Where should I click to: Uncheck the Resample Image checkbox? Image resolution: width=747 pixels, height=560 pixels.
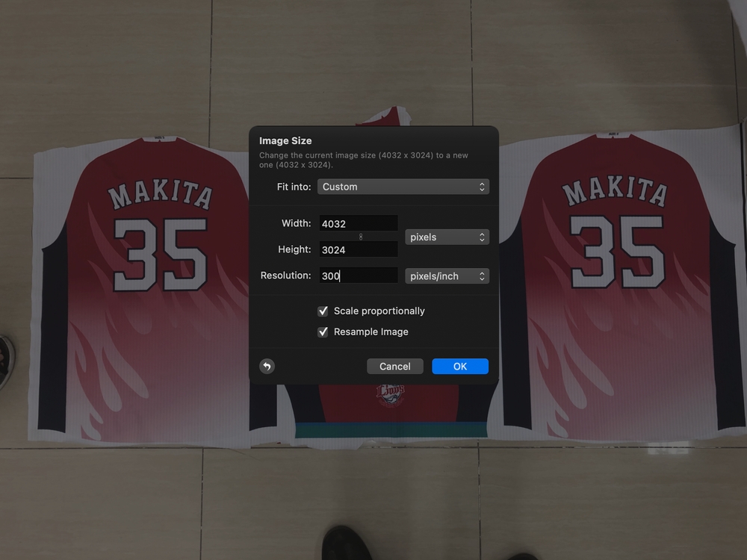point(323,332)
